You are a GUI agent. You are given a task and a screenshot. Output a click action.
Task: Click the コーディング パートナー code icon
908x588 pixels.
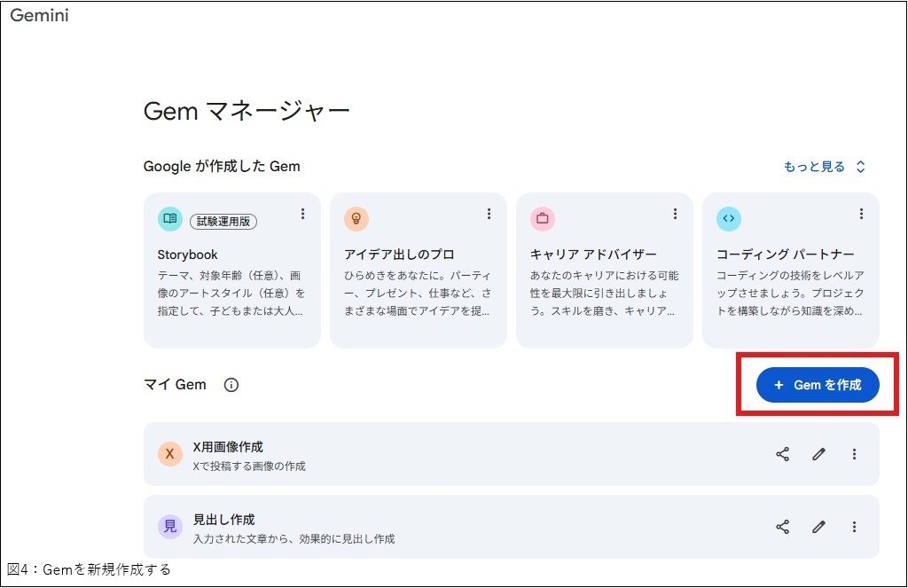pyautogui.click(x=728, y=218)
